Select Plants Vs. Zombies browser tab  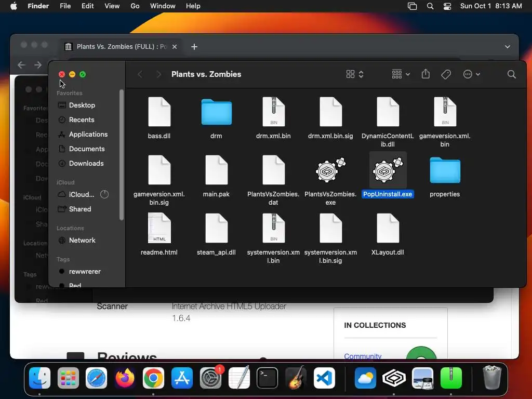[121, 46]
